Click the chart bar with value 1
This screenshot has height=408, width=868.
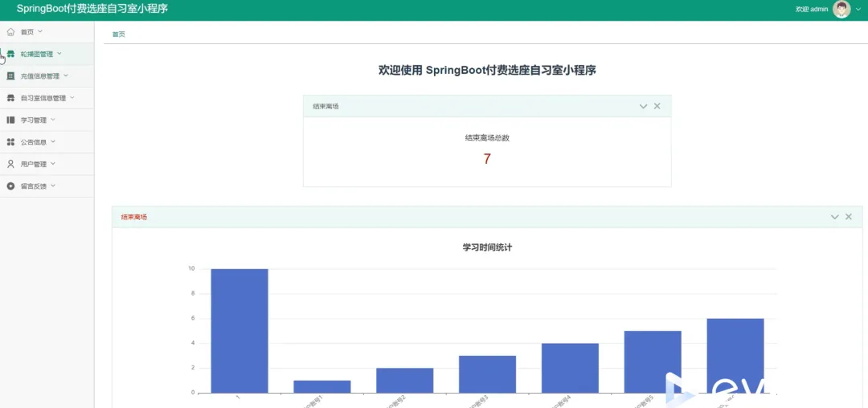tap(322, 387)
